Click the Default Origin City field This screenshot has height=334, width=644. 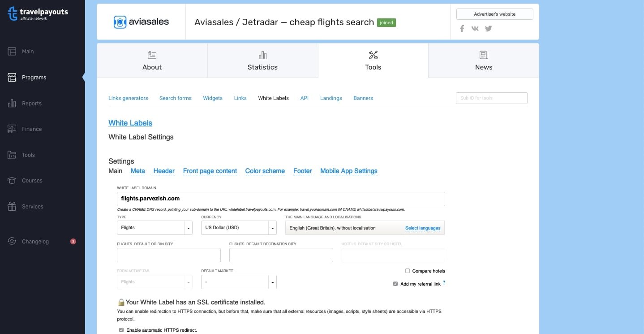tap(169, 255)
